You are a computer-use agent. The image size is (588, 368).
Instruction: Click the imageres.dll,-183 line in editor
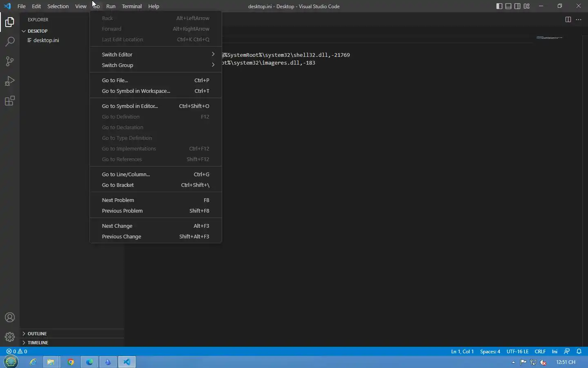point(269,63)
